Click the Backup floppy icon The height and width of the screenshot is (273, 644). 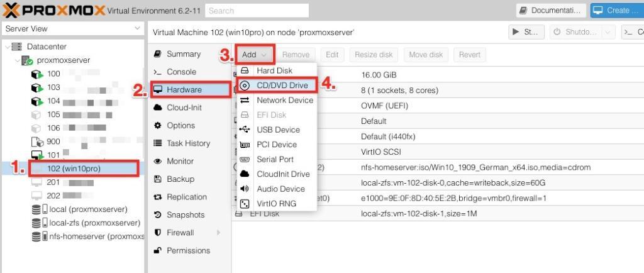(x=157, y=179)
